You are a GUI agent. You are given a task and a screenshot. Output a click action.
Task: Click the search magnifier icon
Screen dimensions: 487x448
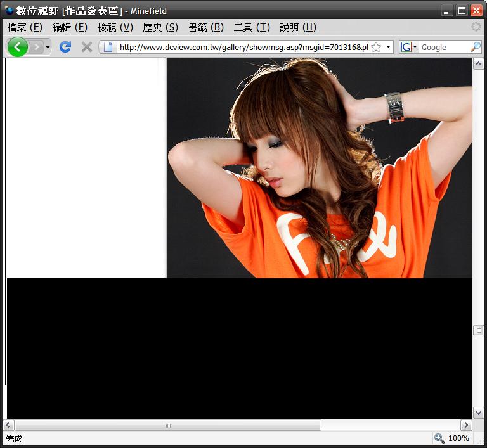click(x=475, y=47)
